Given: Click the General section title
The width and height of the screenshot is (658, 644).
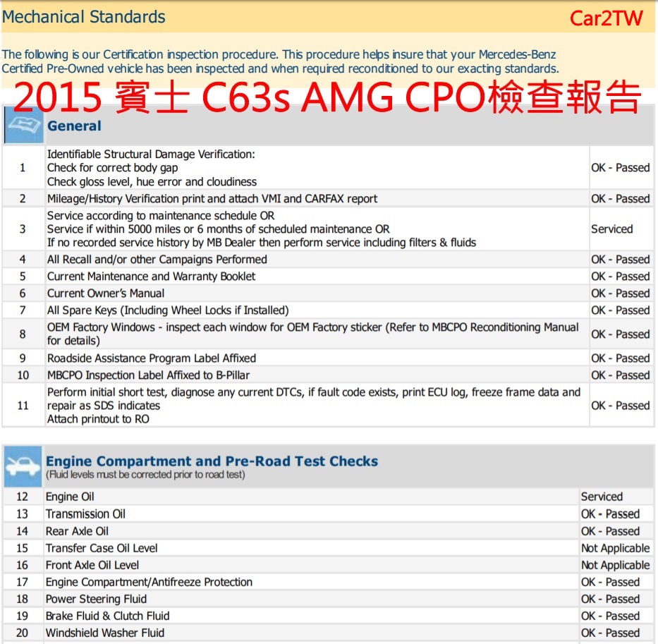Looking at the screenshot, I should tap(74, 126).
